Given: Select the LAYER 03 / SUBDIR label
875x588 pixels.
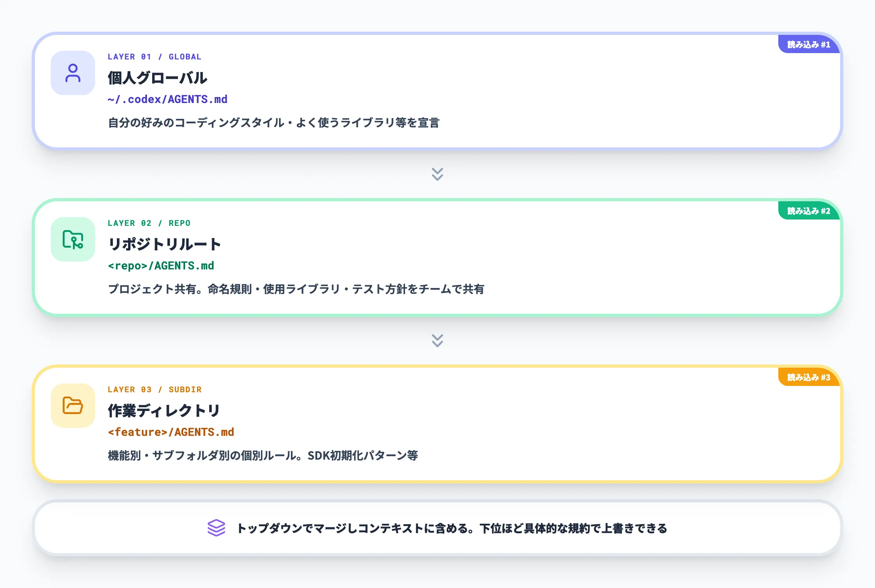Looking at the screenshot, I should pyautogui.click(x=155, y=389).
